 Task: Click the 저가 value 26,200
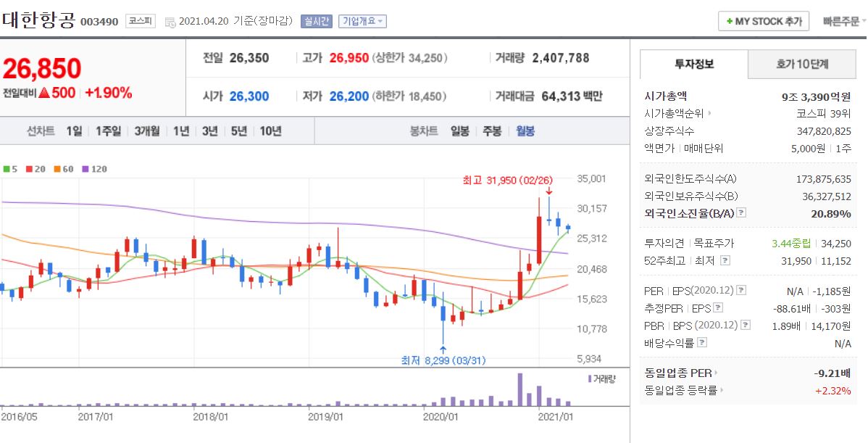[x=349, y=96]
